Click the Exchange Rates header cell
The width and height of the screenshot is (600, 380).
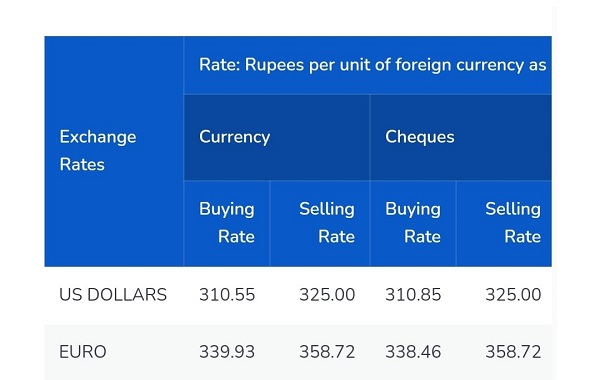[114, 151]
